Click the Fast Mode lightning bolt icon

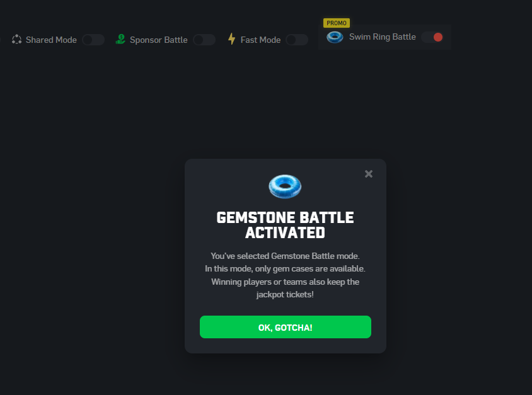[x=232, y=39]
